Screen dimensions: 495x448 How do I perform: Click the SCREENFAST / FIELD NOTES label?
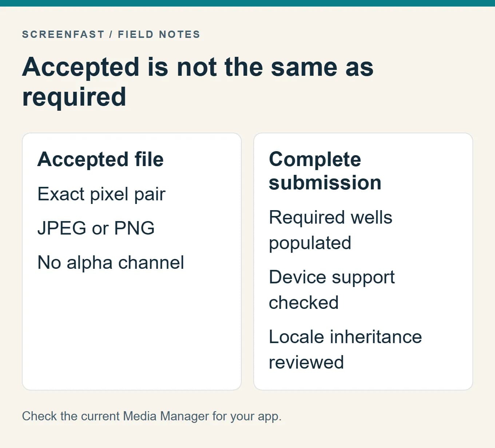[111, 34]
